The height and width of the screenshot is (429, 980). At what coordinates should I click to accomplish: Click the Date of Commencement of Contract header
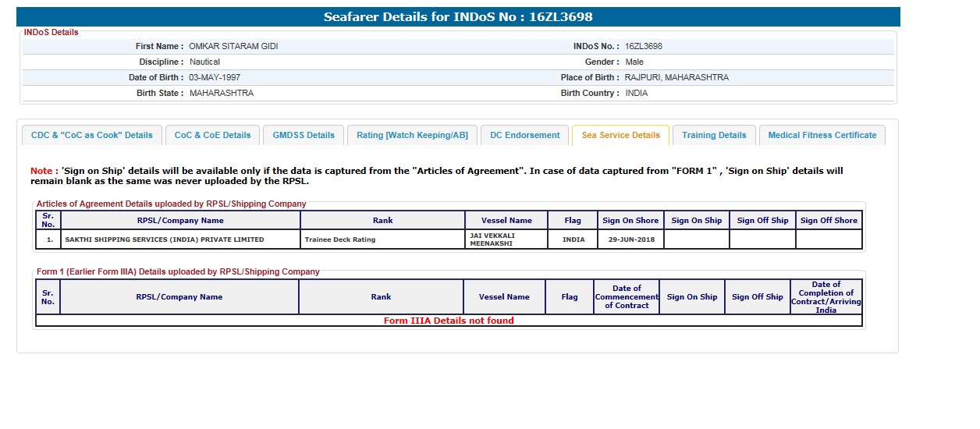(x=627, y=297)
